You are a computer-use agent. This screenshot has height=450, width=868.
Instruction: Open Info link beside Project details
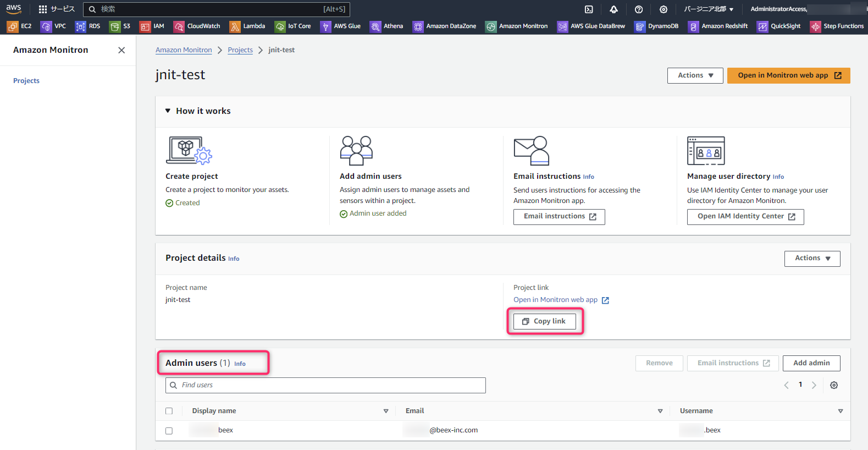click(x=234, y=259)
